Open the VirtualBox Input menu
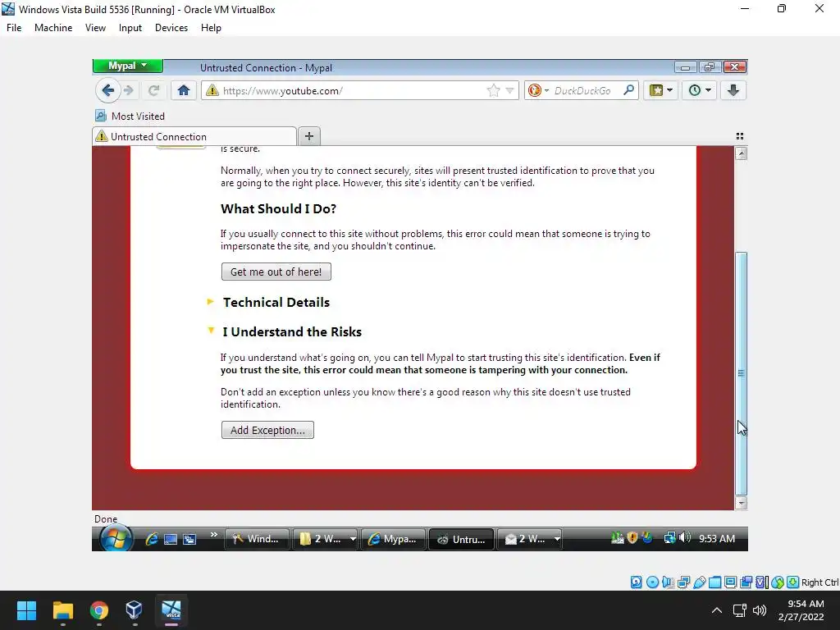The image size is (840, 630). tap(130, 28)
